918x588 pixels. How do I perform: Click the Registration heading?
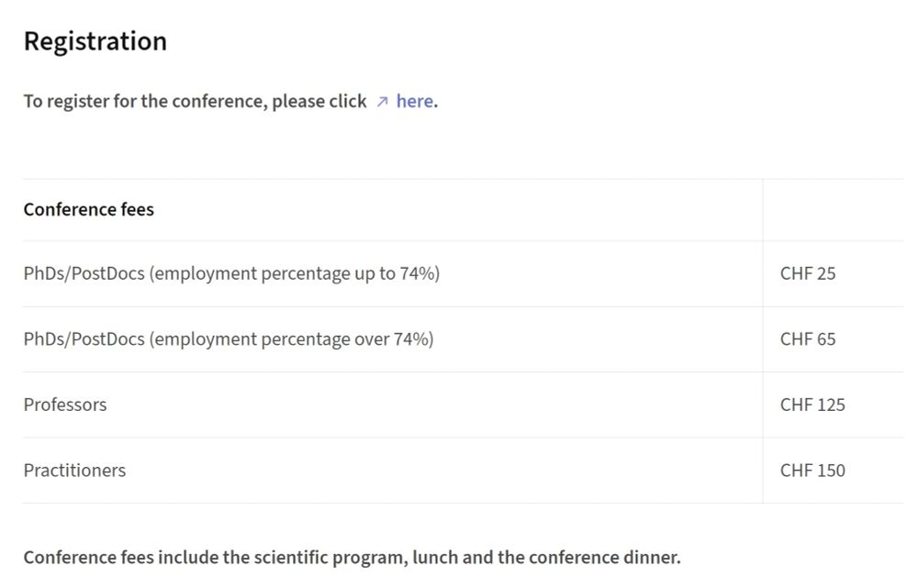pyautogui.click(x=95, y=41)
